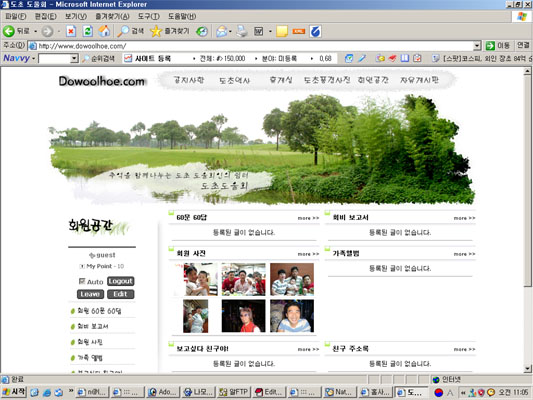Open member photo of smiling man in striped shirt
The image size is (533, 400).
point(292,316)
